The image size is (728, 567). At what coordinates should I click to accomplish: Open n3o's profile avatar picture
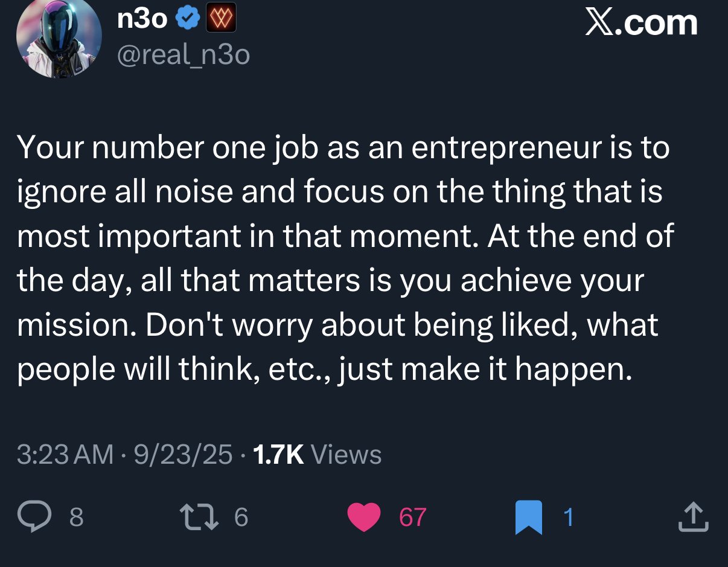(59, 37)
